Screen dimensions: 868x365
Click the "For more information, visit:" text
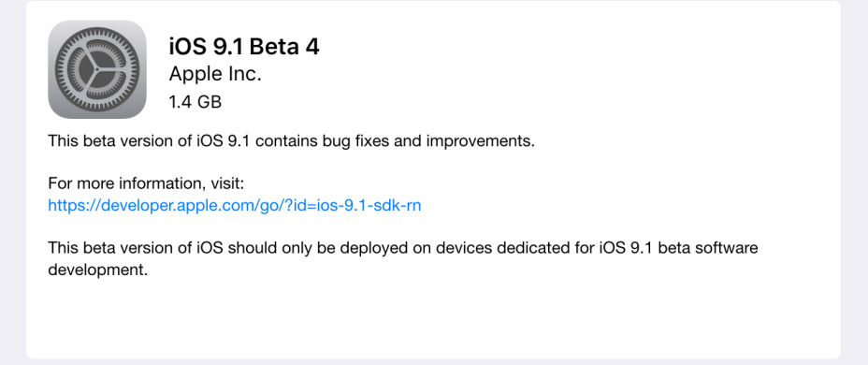pyautogui.click(x=146, y=182)
